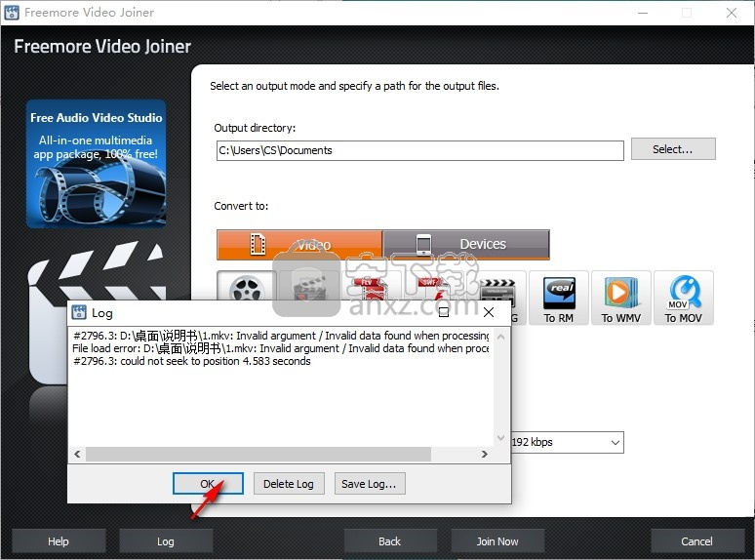Viewport: 755px width, 560px height.
Task: Open the Log button in bottom bar
Action: click(x=166, y=541)
